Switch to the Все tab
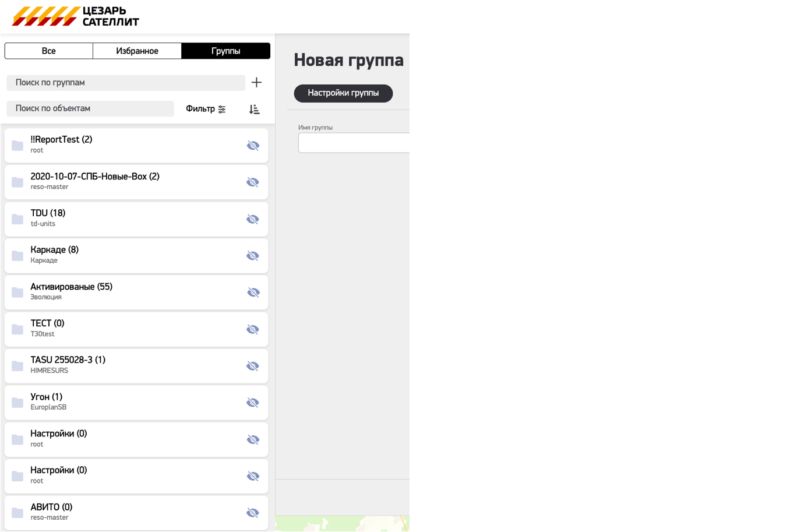This screenshot has width=797, height=532. tap(49, 51)
